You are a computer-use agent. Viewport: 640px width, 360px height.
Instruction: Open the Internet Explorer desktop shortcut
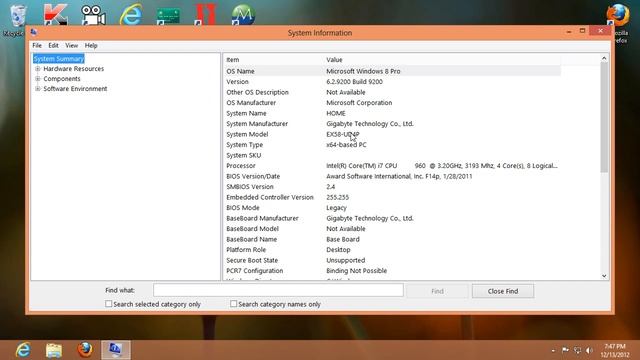click(131, 15)
